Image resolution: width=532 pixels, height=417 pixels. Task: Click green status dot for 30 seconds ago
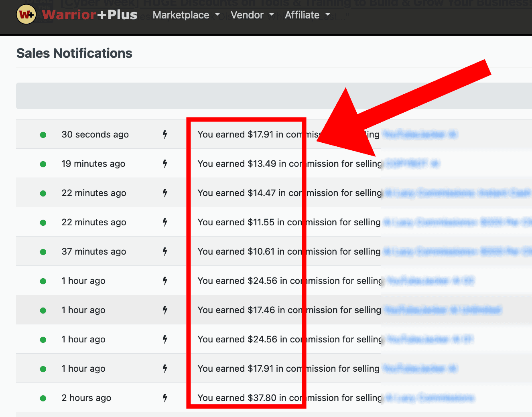pyautogui.click(x=43, y=135)
